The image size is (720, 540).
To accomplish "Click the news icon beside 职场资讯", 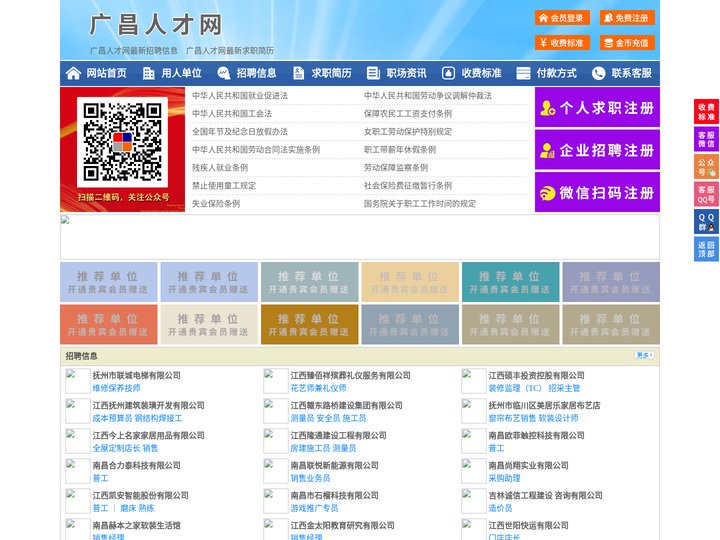I will pos(373,73).
